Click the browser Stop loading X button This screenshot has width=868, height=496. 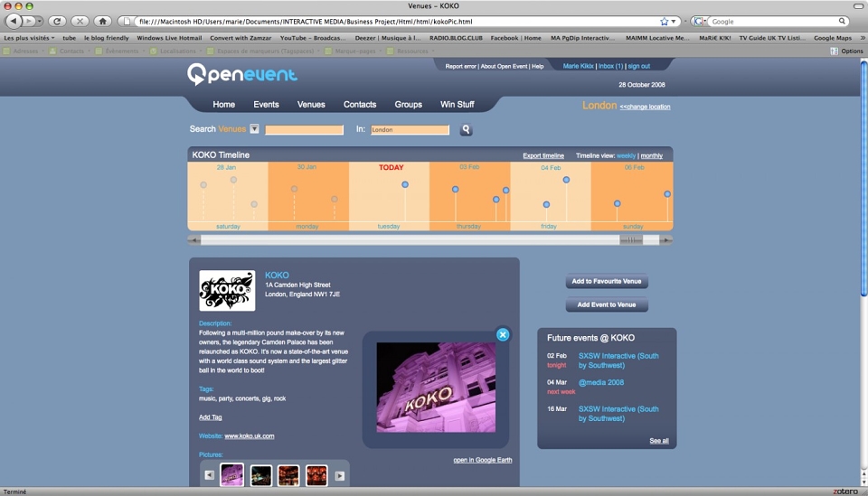click(x=80, y=21)
